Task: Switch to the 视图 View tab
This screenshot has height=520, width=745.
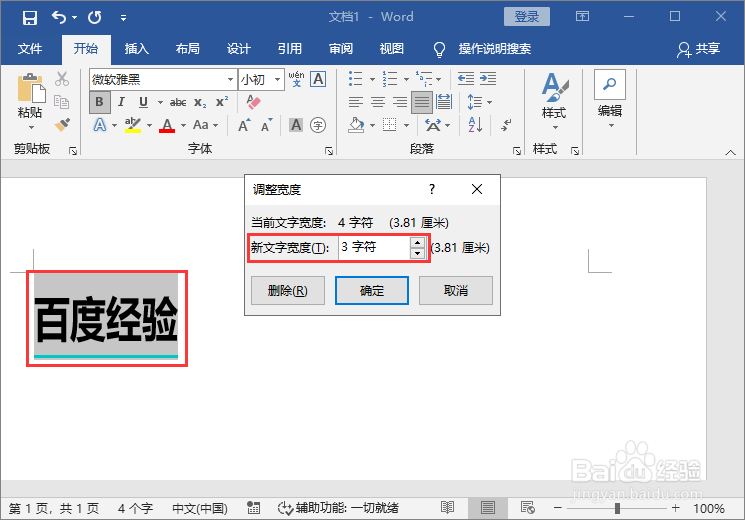Action: click(392, 48)
